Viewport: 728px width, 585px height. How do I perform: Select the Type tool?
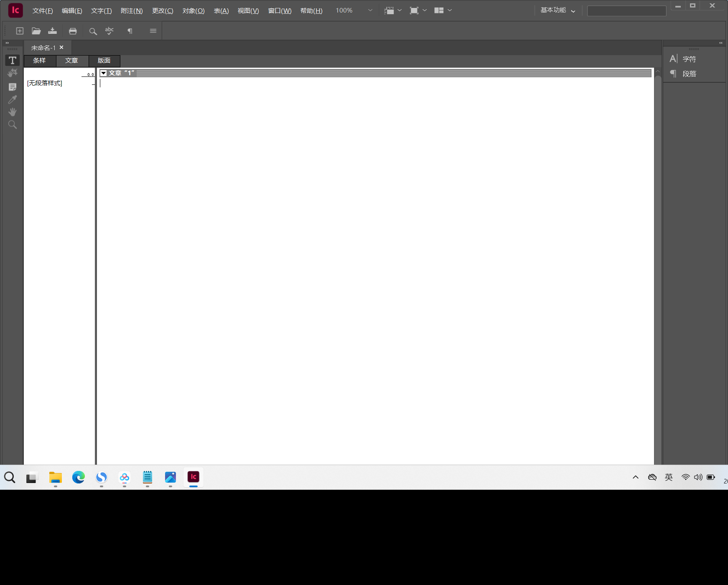pos(13,61)
